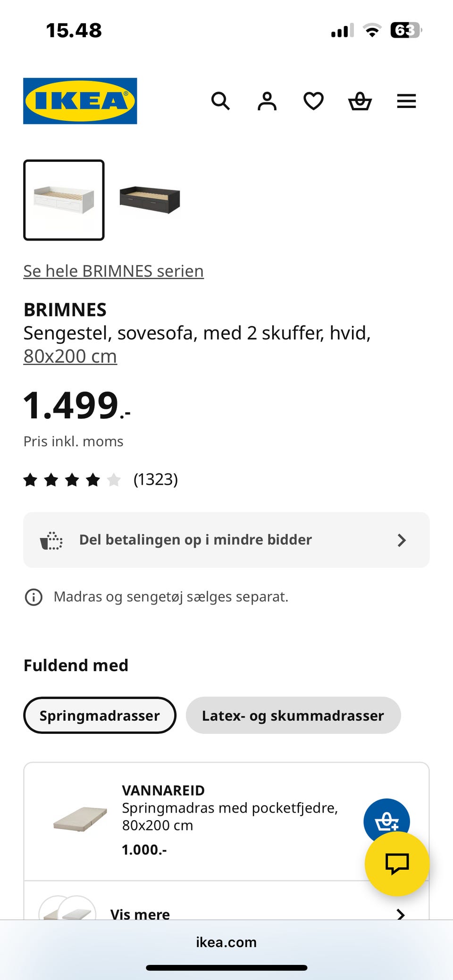Screen dimensions: 453x980
Task: Open Del betalingen op i mindre bidder
Action: pos(226,540)
